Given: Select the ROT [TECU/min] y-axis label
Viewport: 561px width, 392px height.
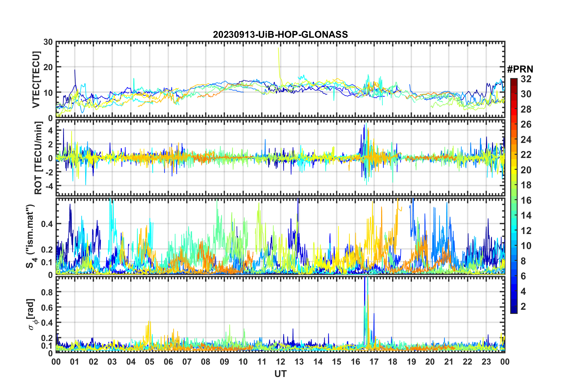Looking at the screenshot, I should 38,158.
